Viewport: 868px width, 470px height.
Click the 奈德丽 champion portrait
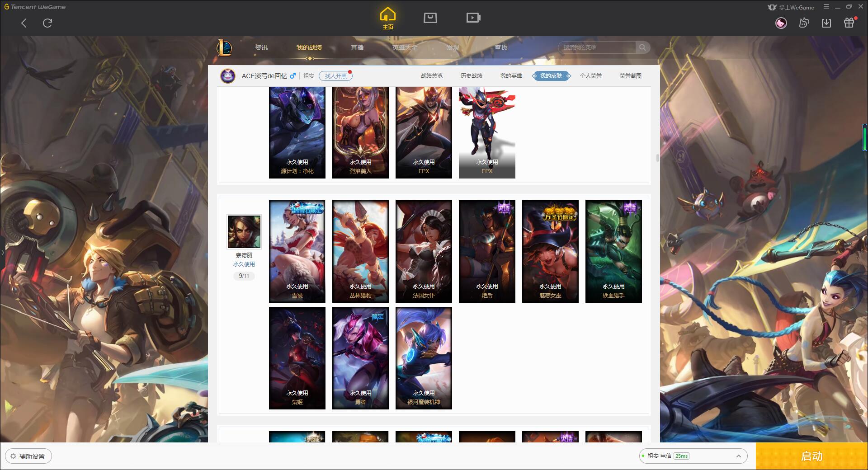point(244,231)
